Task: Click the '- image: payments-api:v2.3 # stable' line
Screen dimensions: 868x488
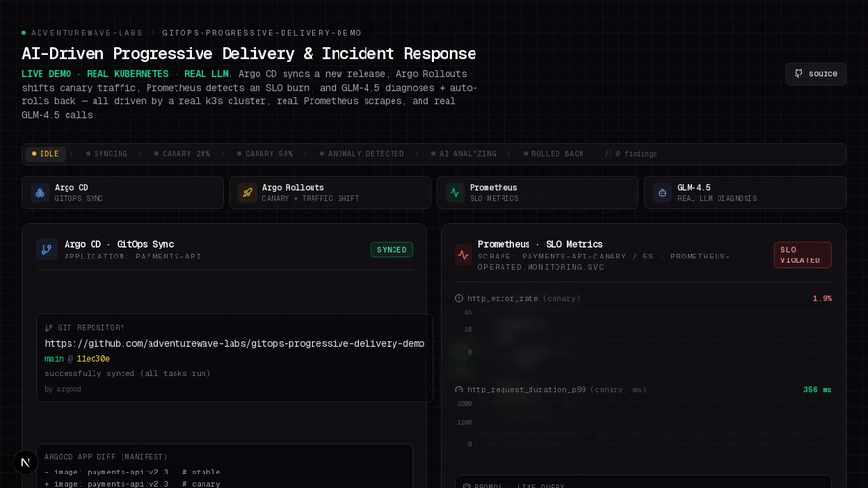Action: tap(132, 472)
